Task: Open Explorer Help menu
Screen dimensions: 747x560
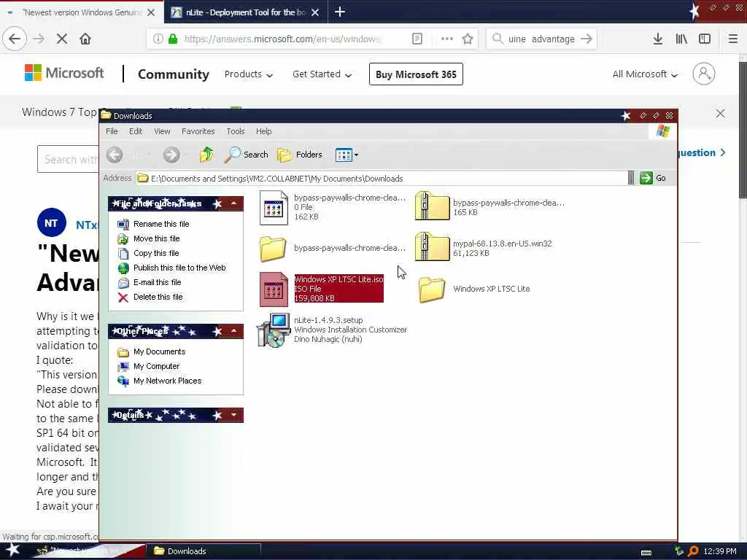Action: (x=264, y=131)
